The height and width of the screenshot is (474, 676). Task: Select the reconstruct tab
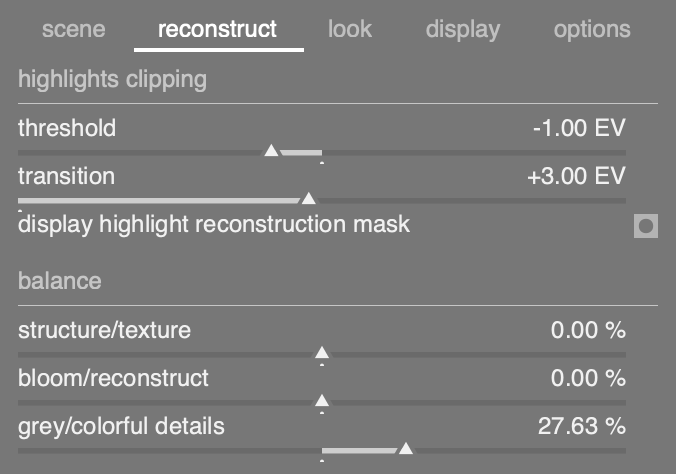(x=217, y=28)
